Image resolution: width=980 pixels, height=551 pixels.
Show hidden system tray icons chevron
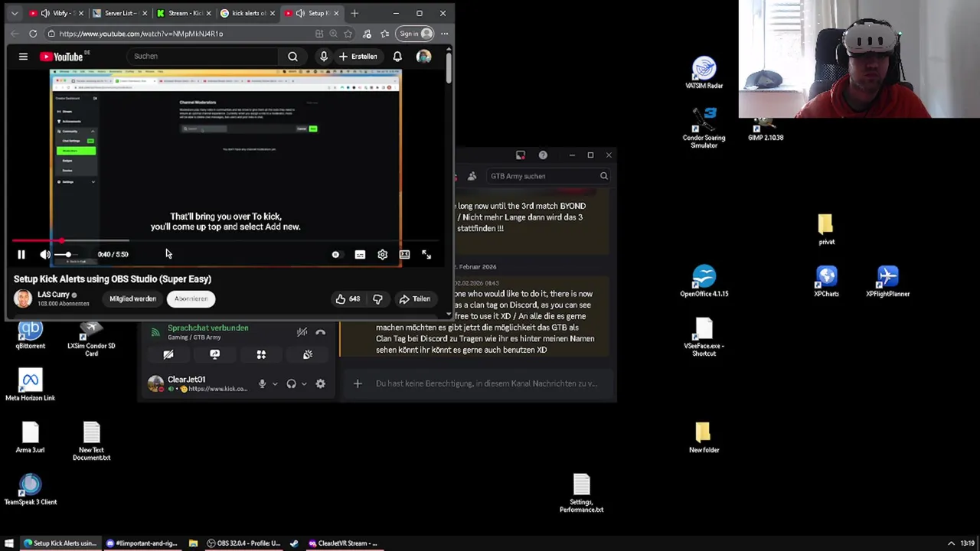coord(951,543)
